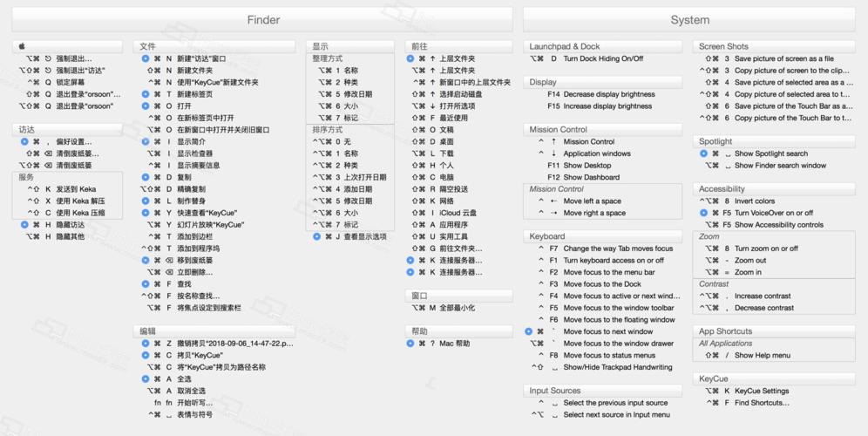Screen dimensions: 868x436
Task: Click the Apple logo section header
Action: coord(67,46)
